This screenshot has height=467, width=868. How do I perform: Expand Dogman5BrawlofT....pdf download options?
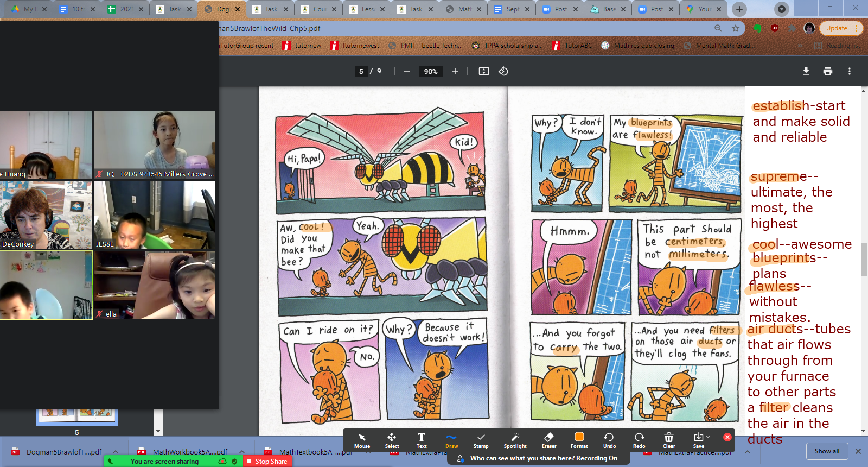click(116, 452)
